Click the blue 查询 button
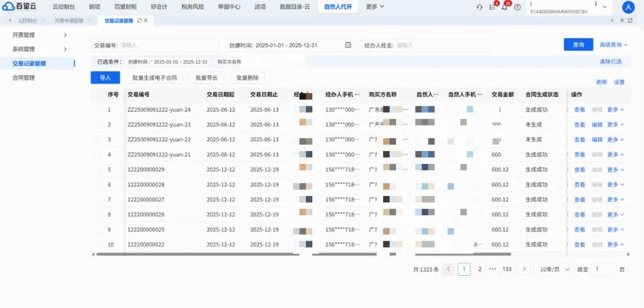Image resolution: width=644 pixels, height=308 pixels. click(x=578, y=45)
